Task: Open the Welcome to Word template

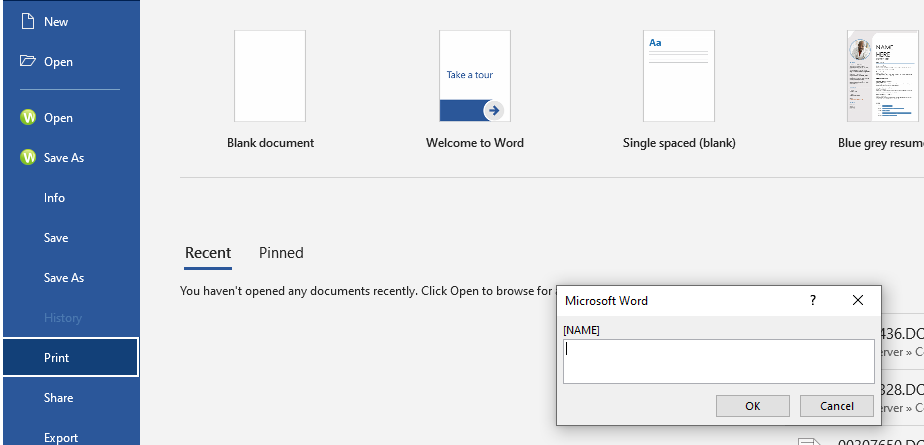Action: click(475, 76)
